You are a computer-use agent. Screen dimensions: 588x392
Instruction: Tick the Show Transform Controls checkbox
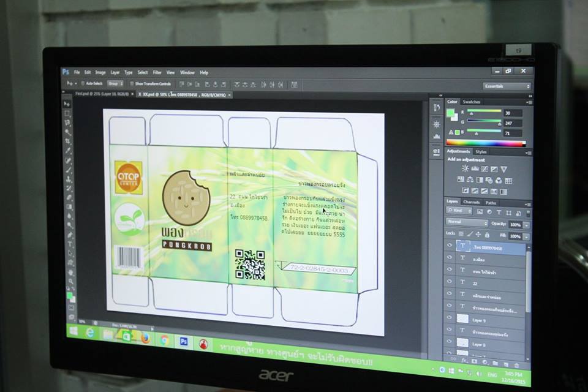132,83
